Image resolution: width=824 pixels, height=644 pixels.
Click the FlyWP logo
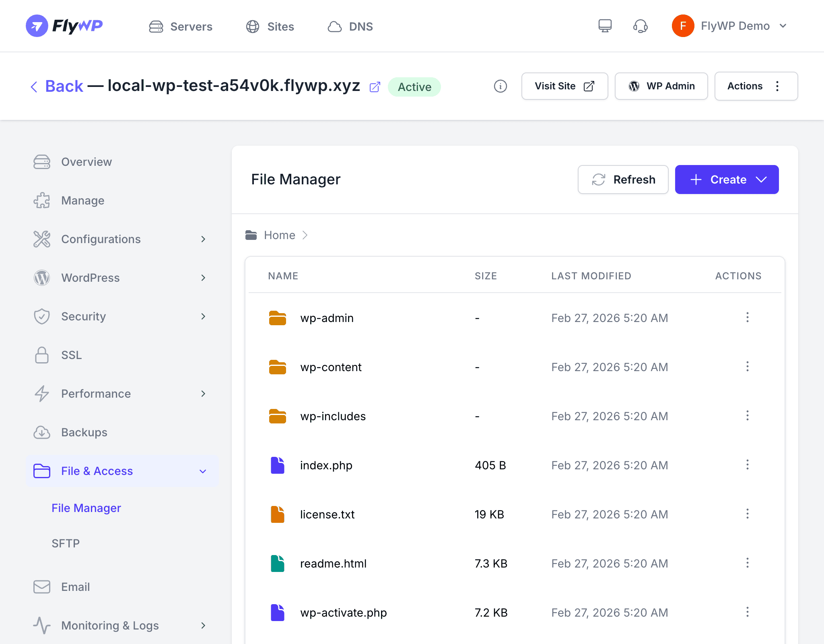pyautogui.click(x=64, y=26)
